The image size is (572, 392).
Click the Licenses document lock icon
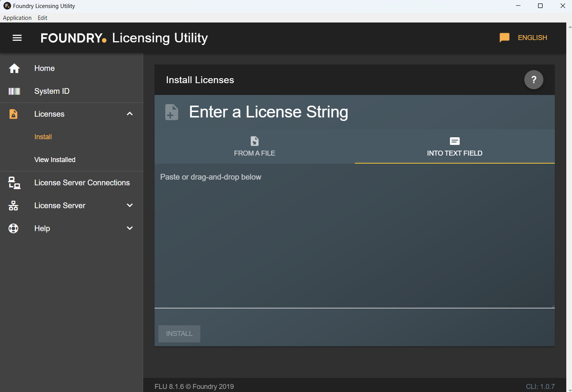point(13,114)
